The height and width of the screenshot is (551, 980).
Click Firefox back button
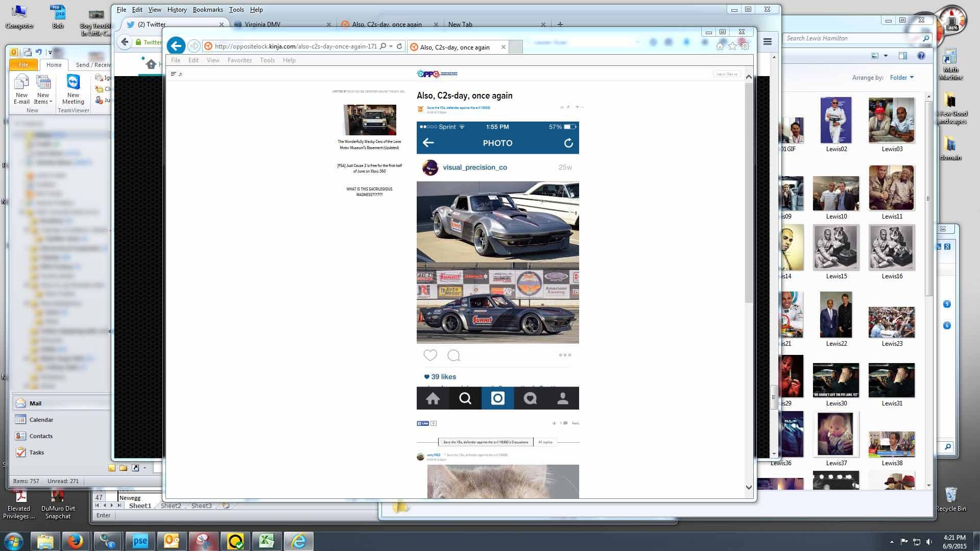[125, 42]
